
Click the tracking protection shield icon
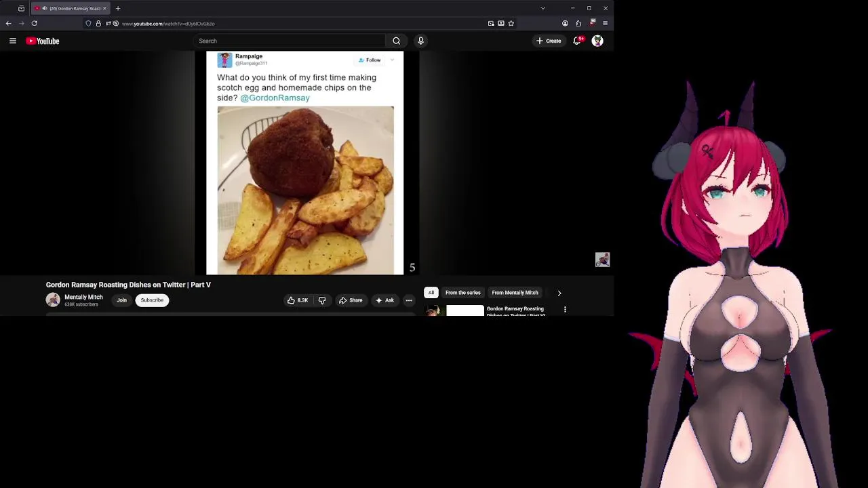[x=88, y=24]
